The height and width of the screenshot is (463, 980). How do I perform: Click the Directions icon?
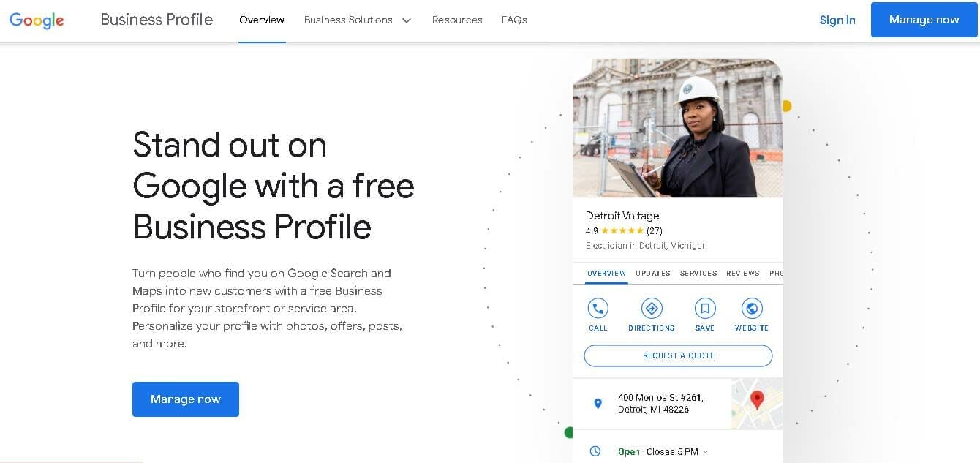click(651, 308)
